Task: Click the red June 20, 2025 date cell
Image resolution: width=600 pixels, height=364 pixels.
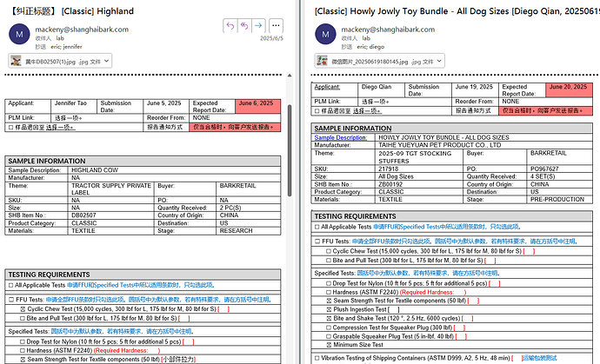Action: point(569,90)
